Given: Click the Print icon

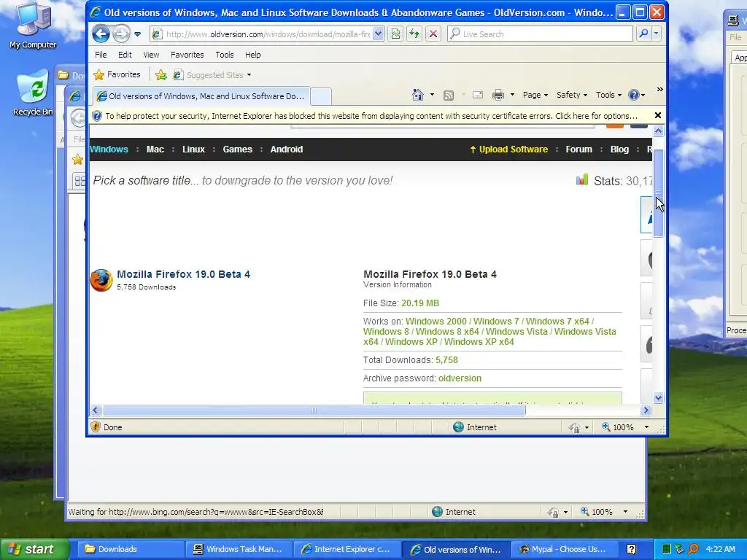Looking at the screenshot, I should (498, 95).
